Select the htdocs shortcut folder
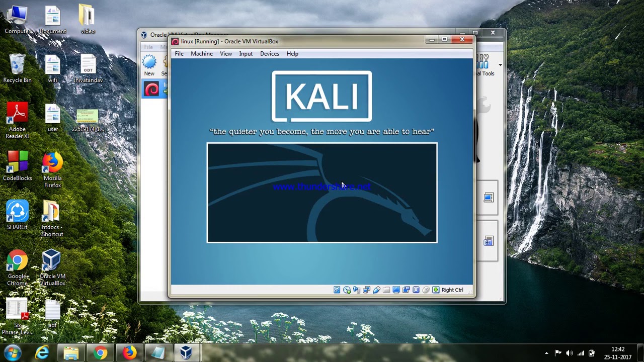This screenshot has width=644, height=362. pyautogui.click(x=53, y=219)
